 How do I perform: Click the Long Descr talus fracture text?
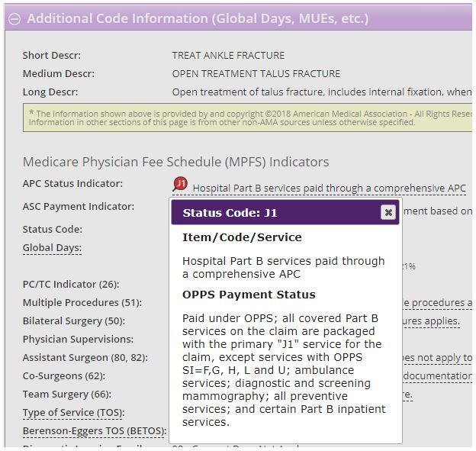pyautogui.click(x=322, y=92)
